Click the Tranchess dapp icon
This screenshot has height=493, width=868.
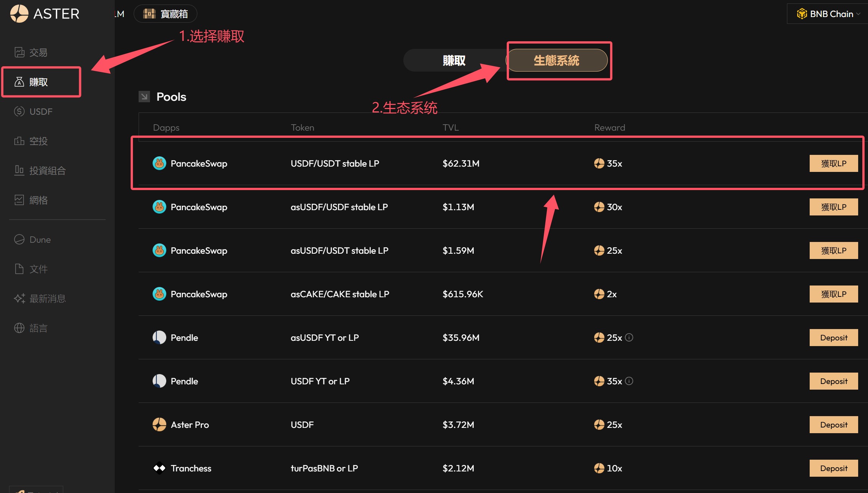[159, 468]
